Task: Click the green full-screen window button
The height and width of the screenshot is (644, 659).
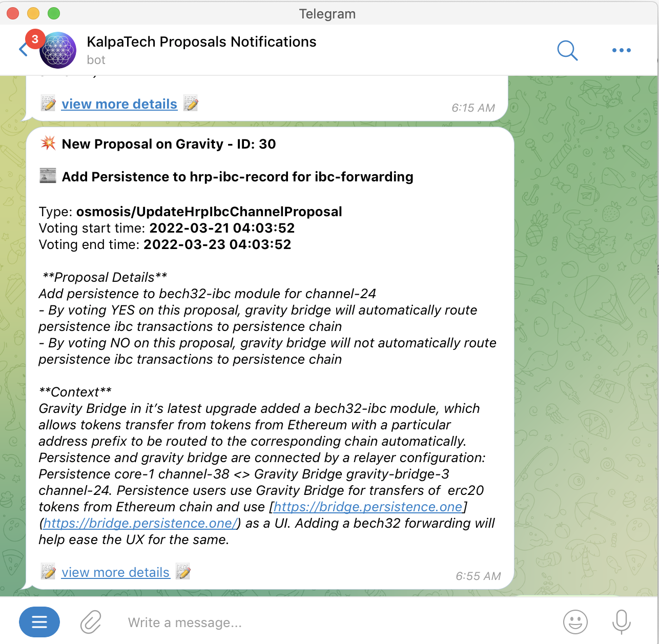Action: pos(54,13)
